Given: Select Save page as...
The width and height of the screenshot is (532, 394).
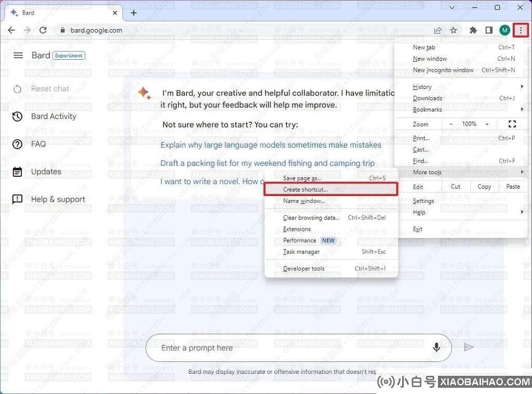Looking at the screenshot, I should point(331,178).
